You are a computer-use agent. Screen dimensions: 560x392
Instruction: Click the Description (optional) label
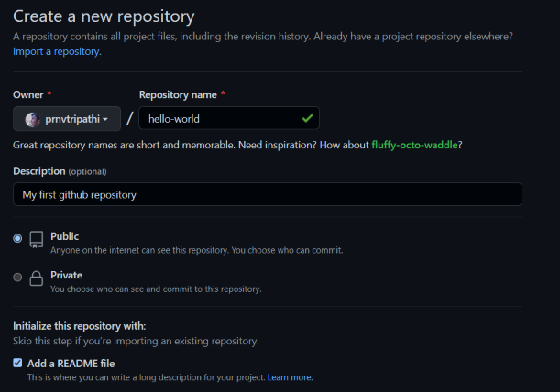pyautogui.click(x=60, y=171)
